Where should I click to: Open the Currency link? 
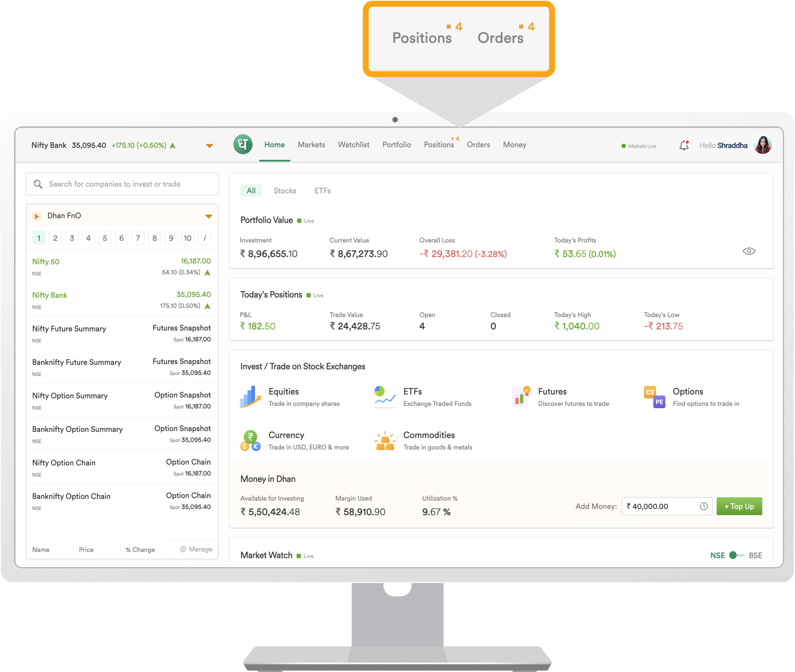(286, 435)
